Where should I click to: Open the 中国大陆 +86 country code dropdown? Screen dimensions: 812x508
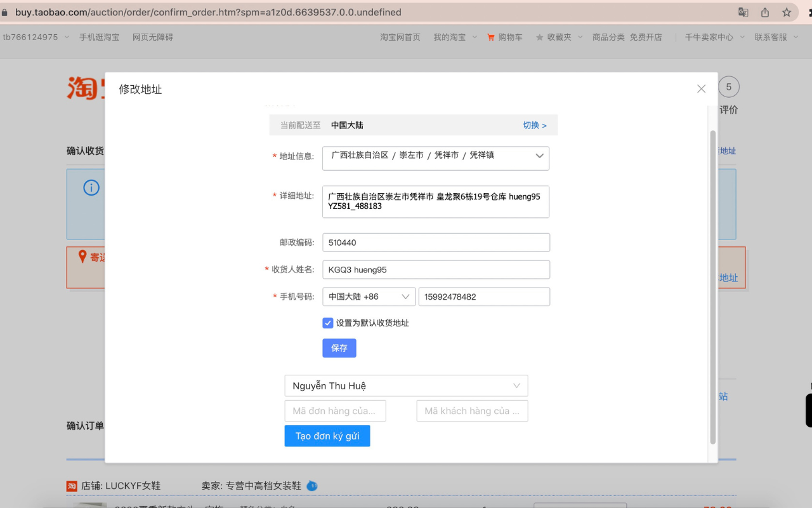[x=369, y=297]
